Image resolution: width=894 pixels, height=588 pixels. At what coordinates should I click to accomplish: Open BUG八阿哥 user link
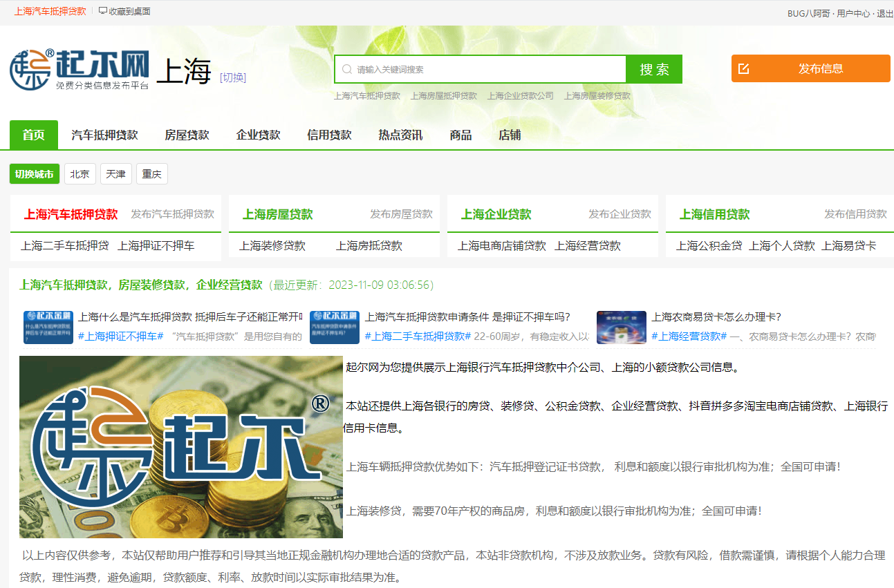(x=809, y=13)
